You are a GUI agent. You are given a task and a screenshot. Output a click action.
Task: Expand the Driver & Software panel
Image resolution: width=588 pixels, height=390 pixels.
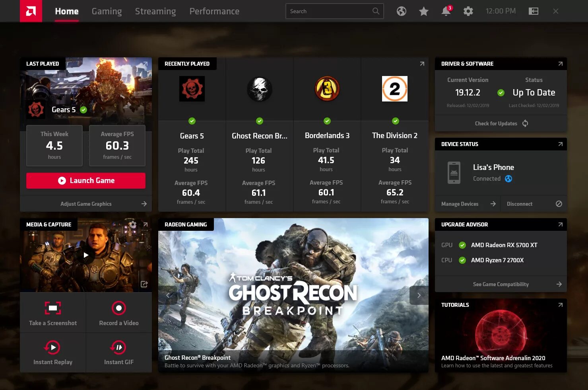coord(560,64)
